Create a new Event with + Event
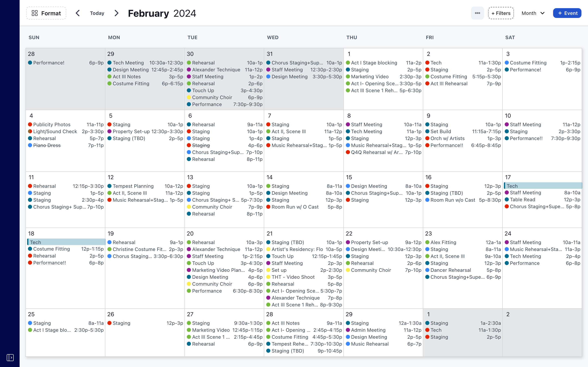The image size is (588, 367). tap(567, 13)
